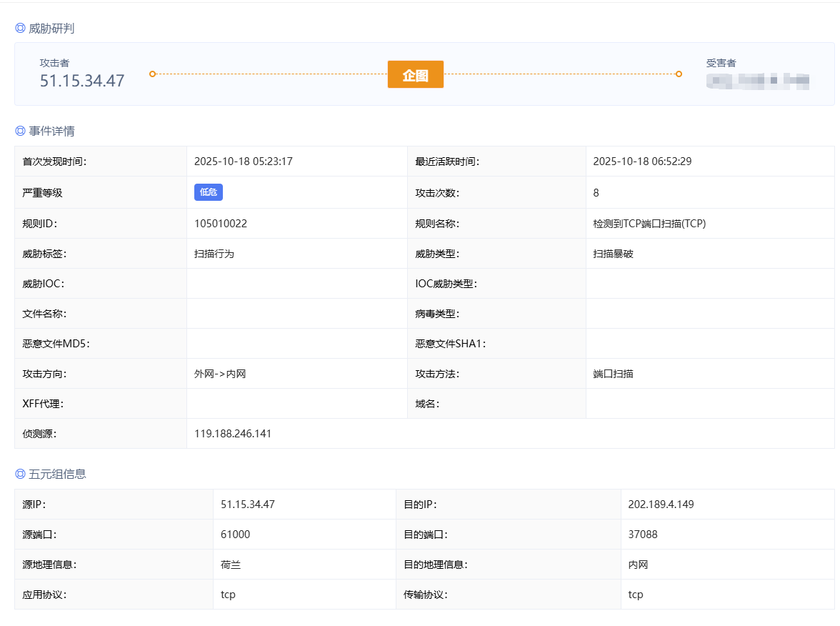Click the source IP value in 五元组信息
Screen dimensions: 840x626
click(248, 505)
